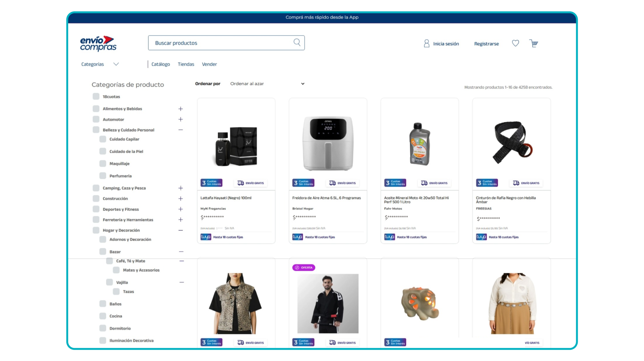Open the shopping cart icon

click(x=533, y=43)
